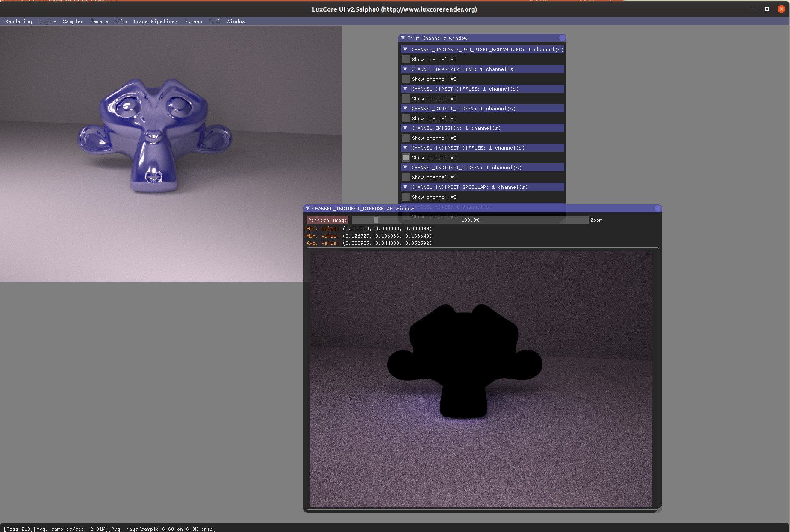Collapse the CHANNEL_RADIANCE_PER_PIXEL_NORMALIZED section

405,50
